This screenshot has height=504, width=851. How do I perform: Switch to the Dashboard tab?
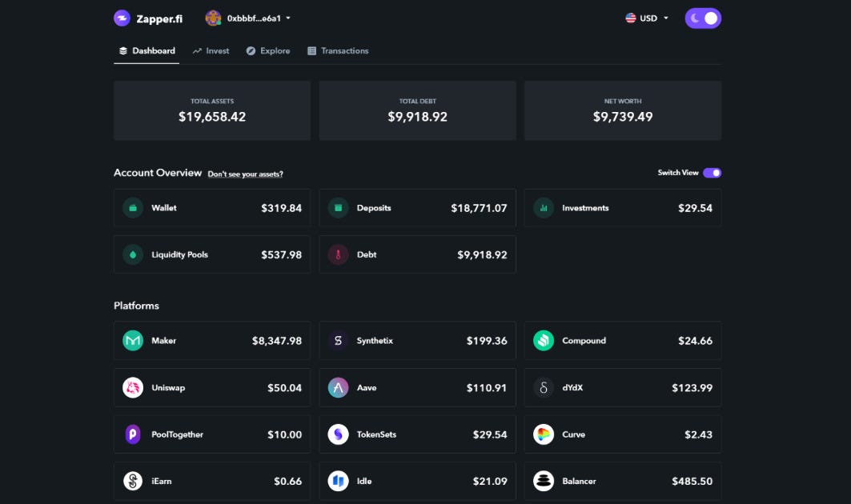click(x=147, y=50)
